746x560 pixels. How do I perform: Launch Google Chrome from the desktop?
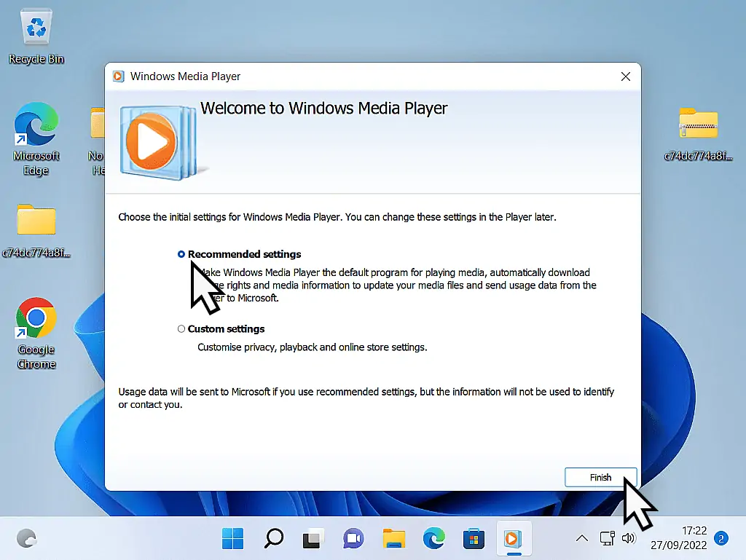click(x=36, y=318)
